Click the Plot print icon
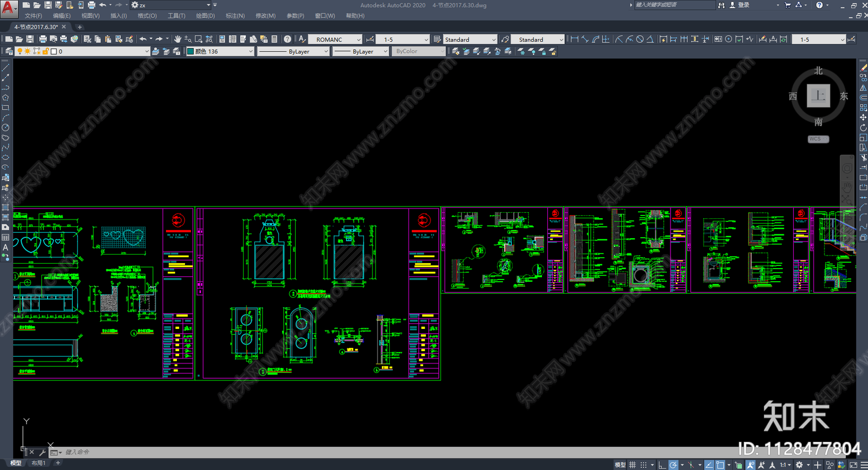 pos(43,39)
